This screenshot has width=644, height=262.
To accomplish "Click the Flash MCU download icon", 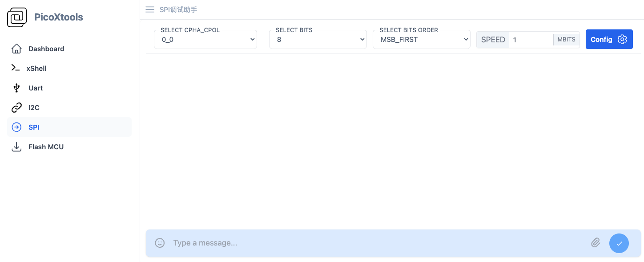I will coord(16,147).
